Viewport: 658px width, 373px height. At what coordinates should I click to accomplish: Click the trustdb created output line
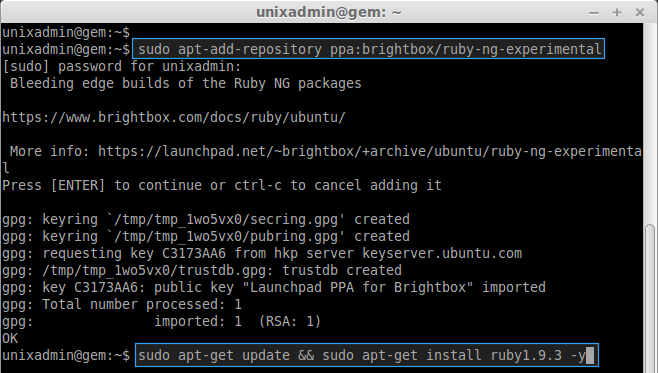tap(202, 271)
